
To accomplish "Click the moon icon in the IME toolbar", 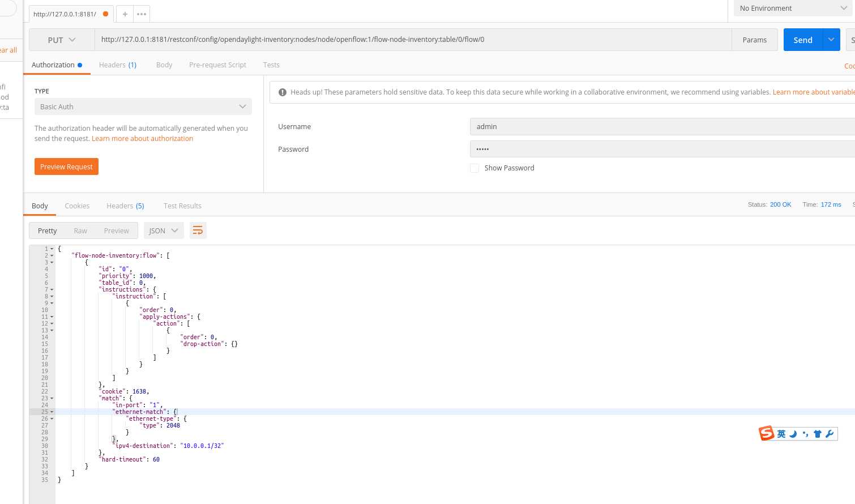I will (x=793, y=434).
